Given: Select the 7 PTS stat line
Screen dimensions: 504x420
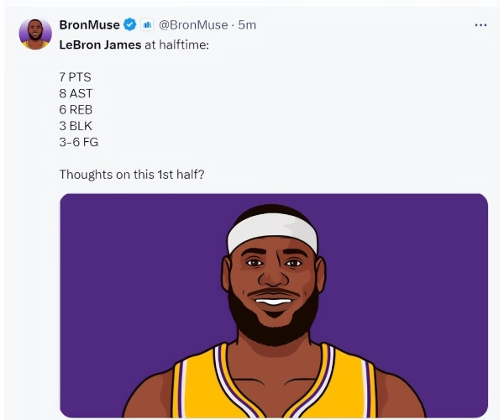Looking at the screenshot, I should [75, 76].
